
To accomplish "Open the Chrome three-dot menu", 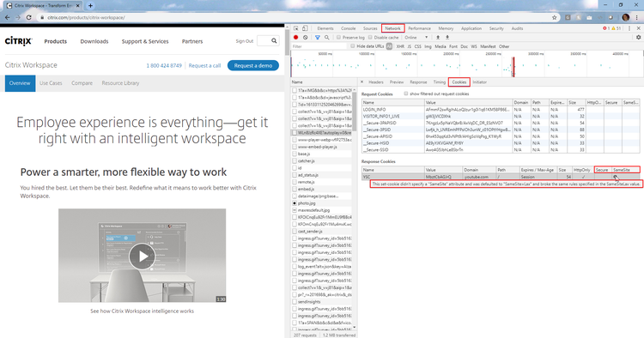I will tap(637, 17).
